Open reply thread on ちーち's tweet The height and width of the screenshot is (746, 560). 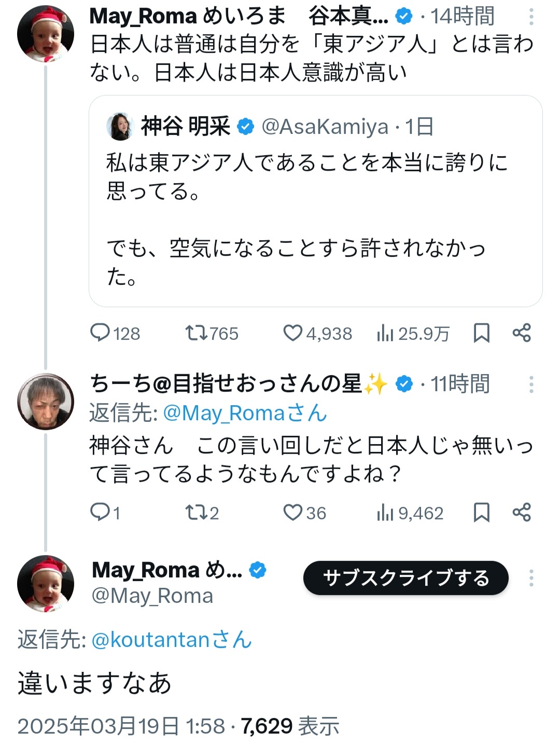click(x=99, y=513)
